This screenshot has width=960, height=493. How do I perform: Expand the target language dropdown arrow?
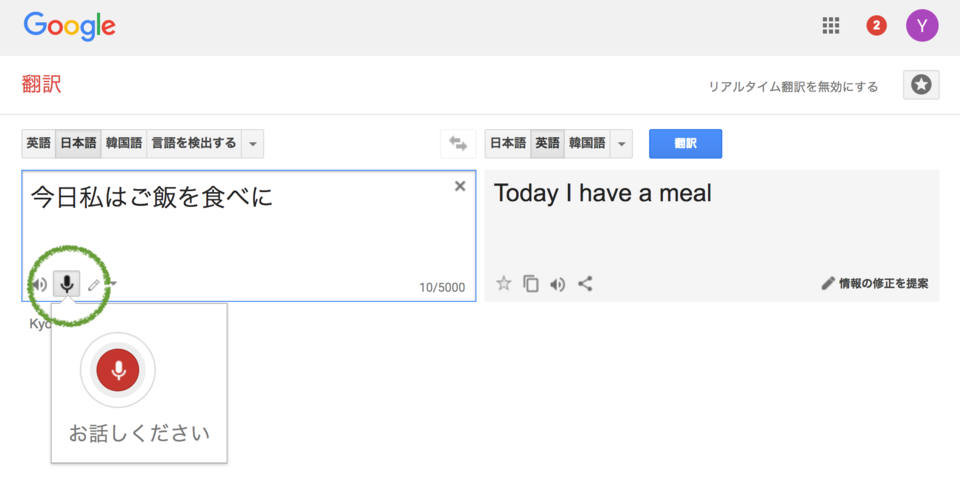(621, 143)
